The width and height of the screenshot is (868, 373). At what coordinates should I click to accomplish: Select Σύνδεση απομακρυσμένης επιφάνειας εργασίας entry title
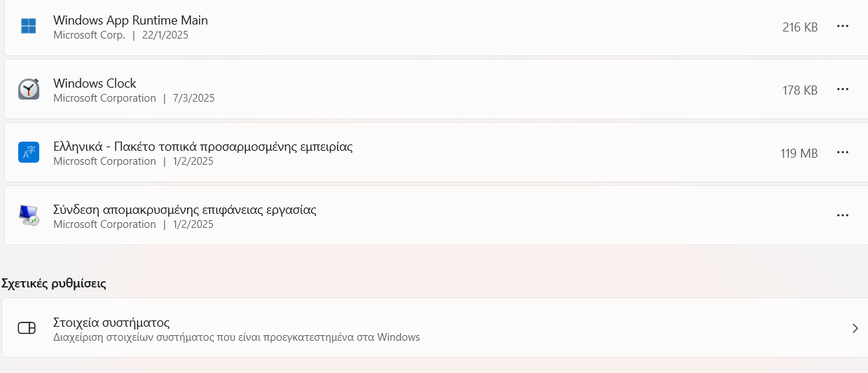[185, 210]
